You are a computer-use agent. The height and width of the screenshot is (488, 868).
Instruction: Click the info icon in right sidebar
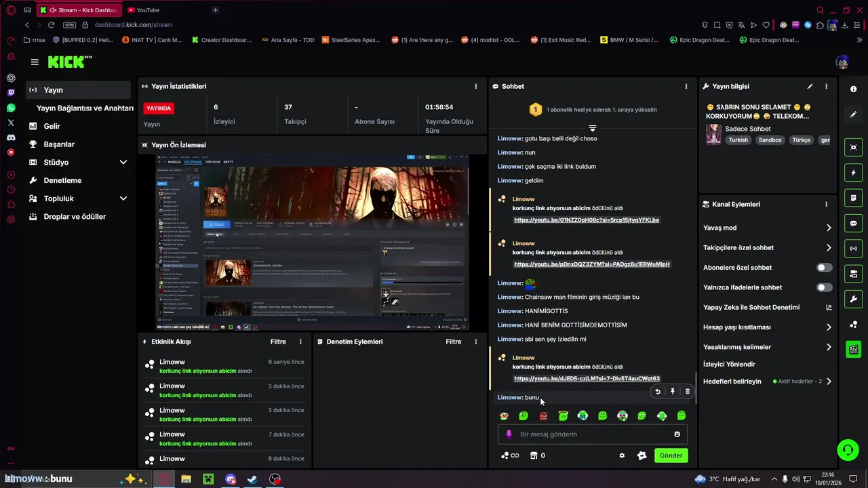[853, 89]
